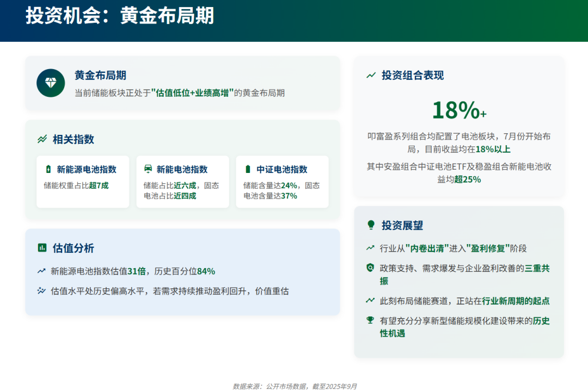Click the trend arrow before 行业从"内卷出清"
Image resolution: width=588 pixels, height=391 pixels.
[371, 249]
